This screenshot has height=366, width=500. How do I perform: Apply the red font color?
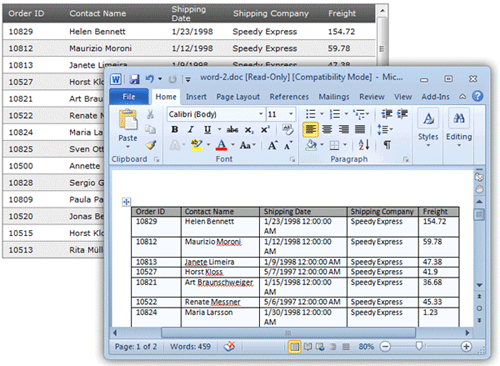(x=221, y=145)
